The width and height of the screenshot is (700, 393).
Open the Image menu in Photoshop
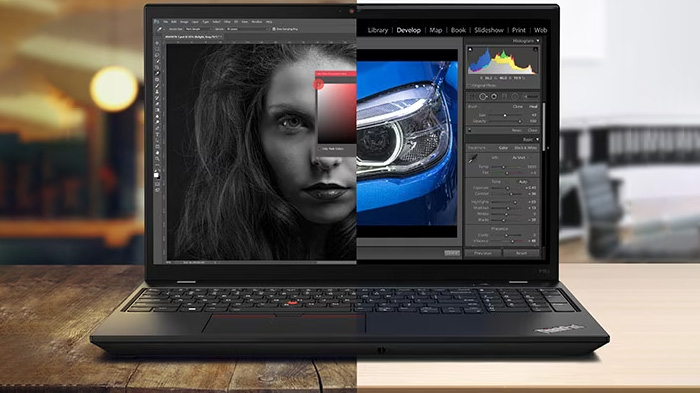[x=184, y=22]
